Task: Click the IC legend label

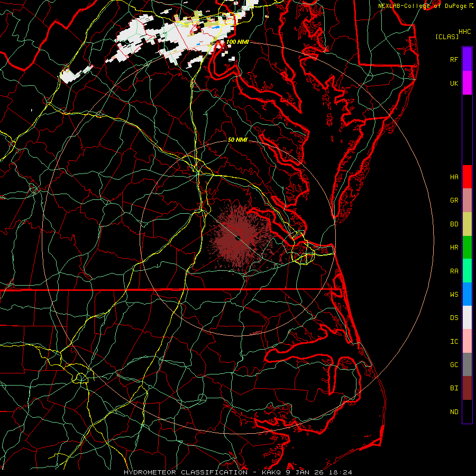Action: click(454, 341)
